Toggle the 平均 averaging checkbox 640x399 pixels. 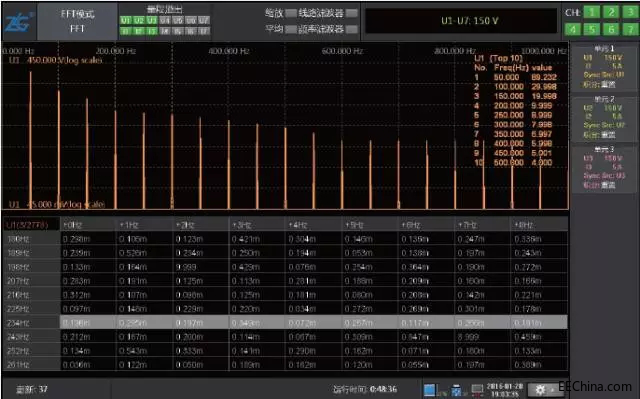pos(291,29)
